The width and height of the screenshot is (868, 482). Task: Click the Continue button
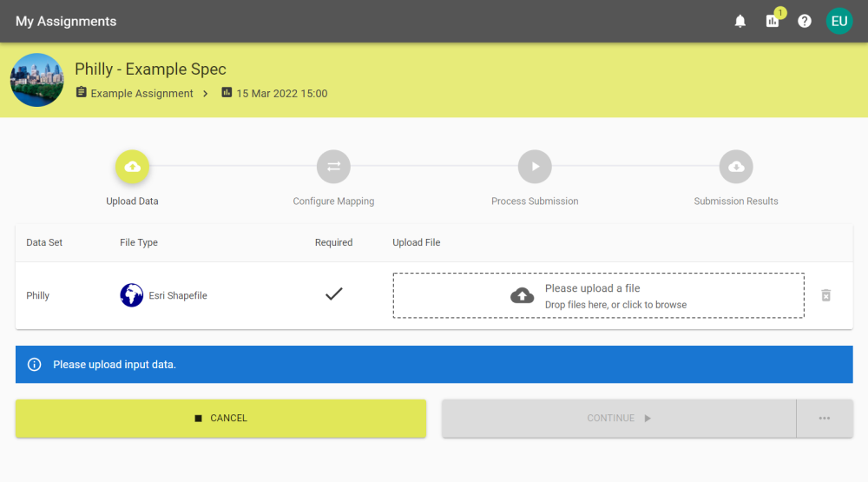619,419
